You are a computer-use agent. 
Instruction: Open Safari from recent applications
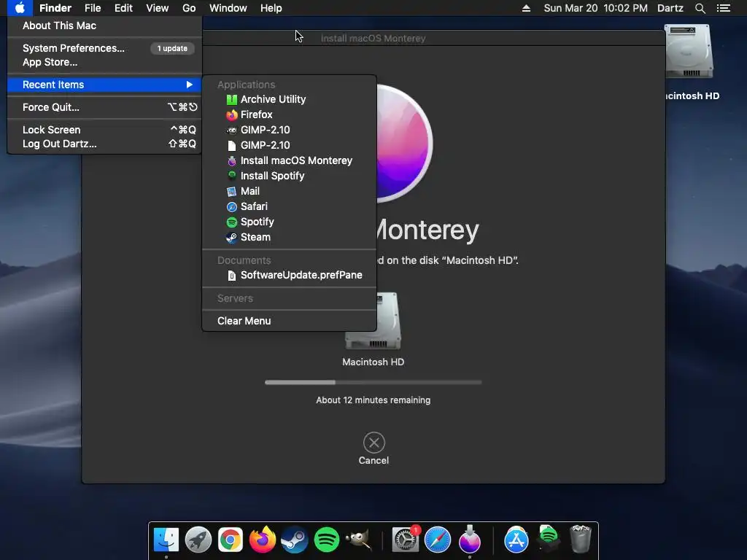(x=289, y=206)
